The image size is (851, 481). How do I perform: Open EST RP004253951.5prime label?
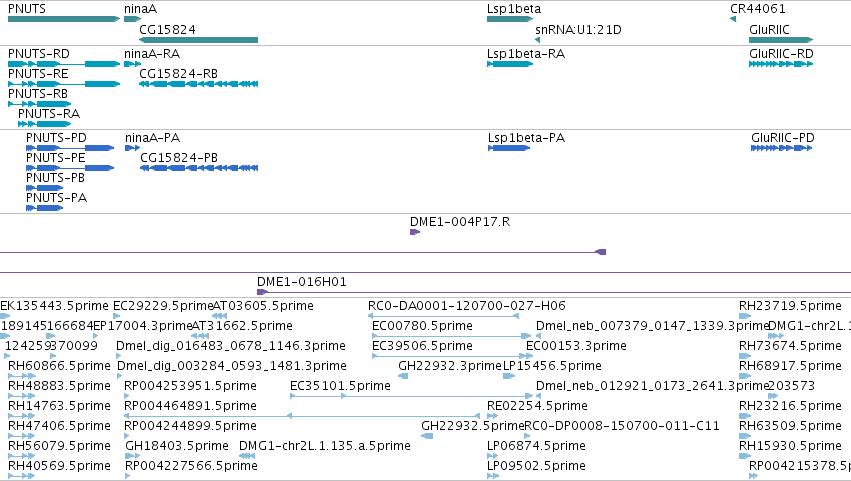click(190, 386)
